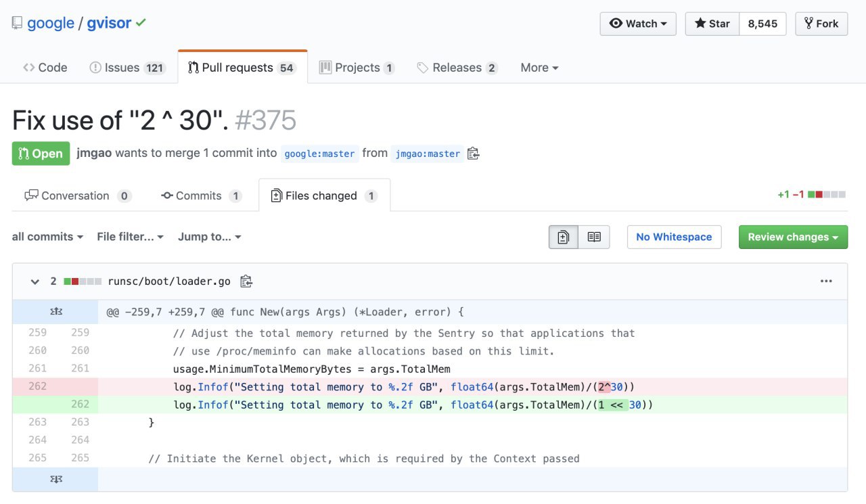Fork the gvisor repository

click(821, 24)
